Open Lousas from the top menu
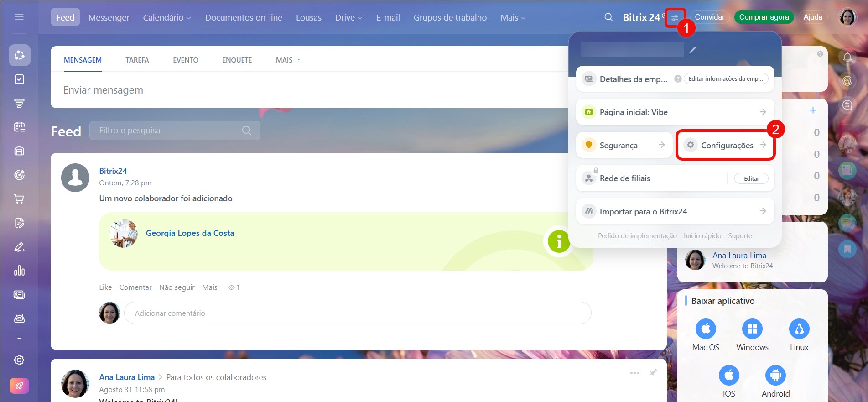The height and width of the screenshot is (402, 868). click(x=309, y=17)
